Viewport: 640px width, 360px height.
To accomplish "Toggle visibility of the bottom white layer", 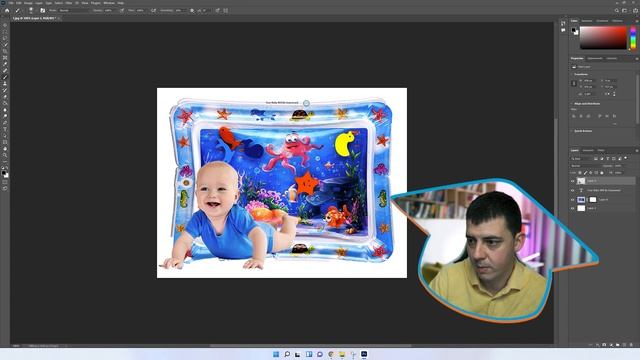I will point(573,209).
